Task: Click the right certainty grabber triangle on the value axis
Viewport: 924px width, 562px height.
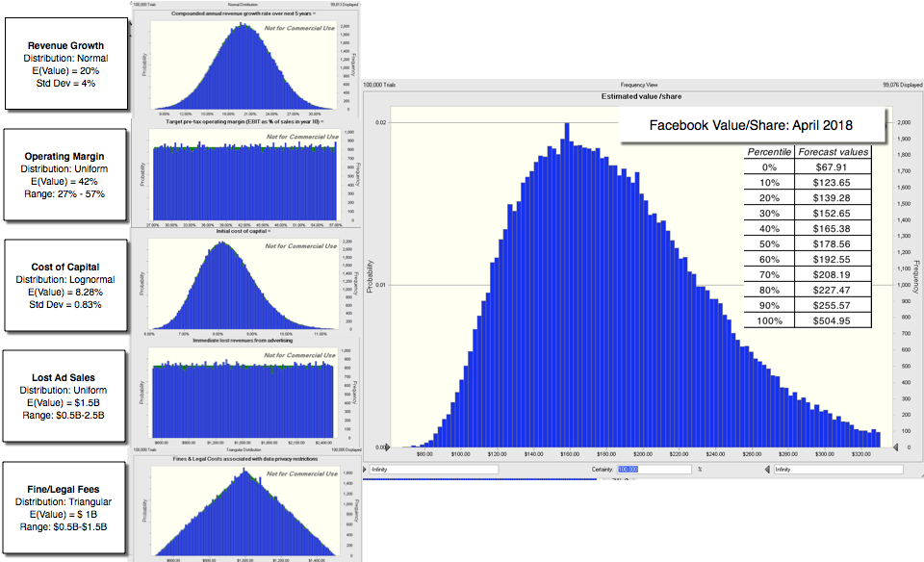Action: [896, 447]
